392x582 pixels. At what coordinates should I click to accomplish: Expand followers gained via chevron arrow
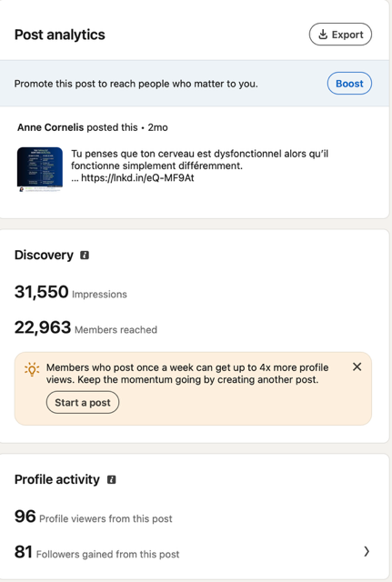point(367,552)
